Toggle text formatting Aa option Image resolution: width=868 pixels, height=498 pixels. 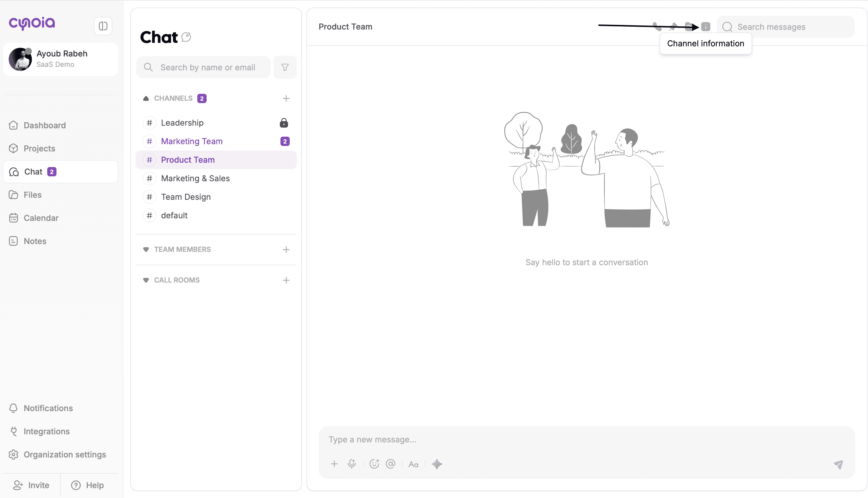[413, 464]
